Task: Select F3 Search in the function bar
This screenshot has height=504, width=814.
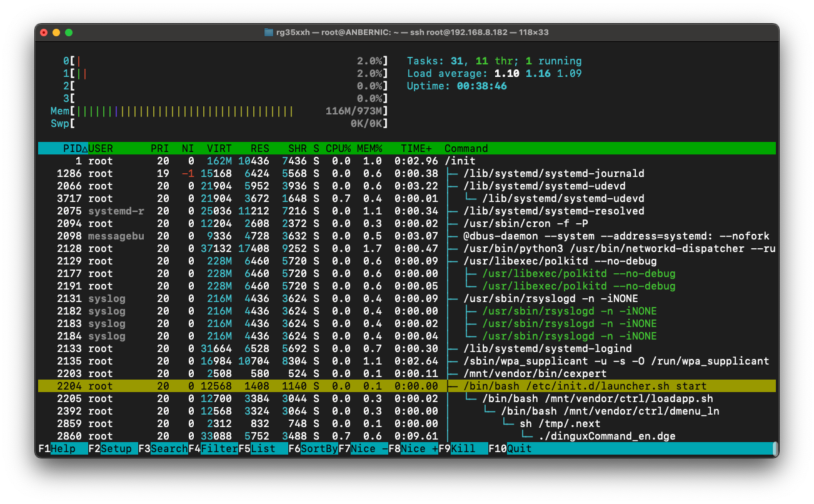Action: (x=163, y=448)
